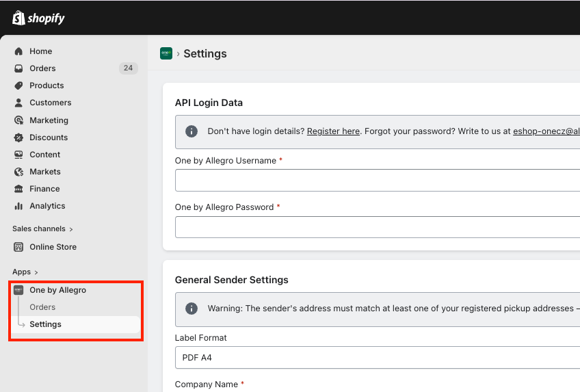This screenshot has width=580, height=392.
Task: Click the Shopify logo in top bar
Action: pos(38,18)
